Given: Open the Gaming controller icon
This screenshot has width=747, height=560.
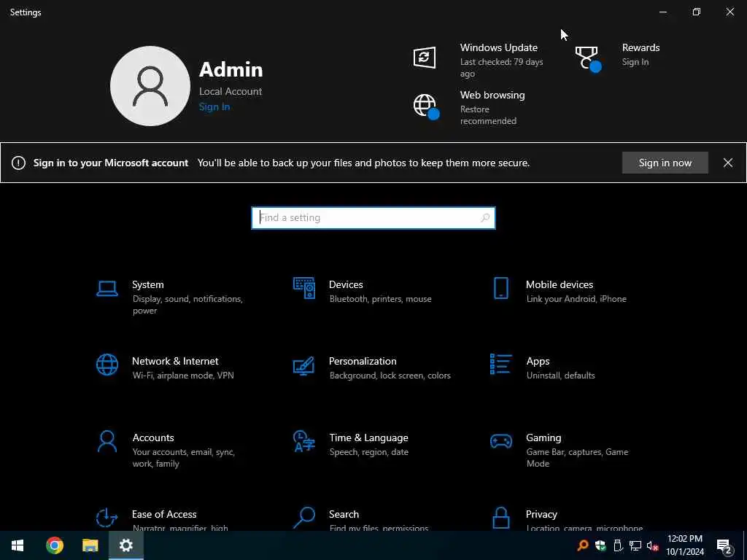Looking at the screenshot, I should click(x=500, y=441).
